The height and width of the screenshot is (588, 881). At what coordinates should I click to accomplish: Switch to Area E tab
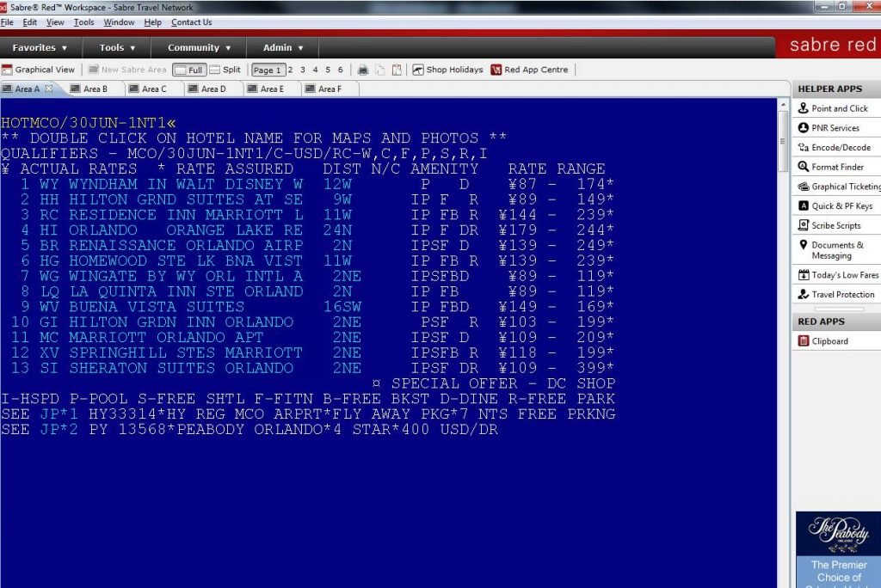coord(266,89)
